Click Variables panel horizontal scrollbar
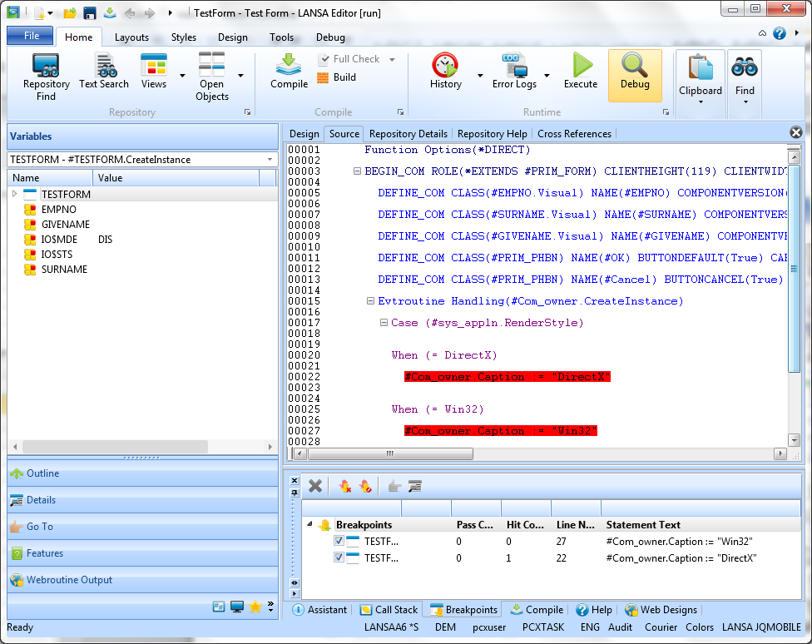The image size is (812, 644). [115, 446]
